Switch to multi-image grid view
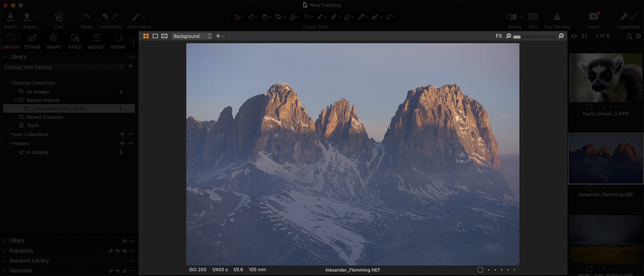This screenshot has width=644, height=276. click(146, 36)
